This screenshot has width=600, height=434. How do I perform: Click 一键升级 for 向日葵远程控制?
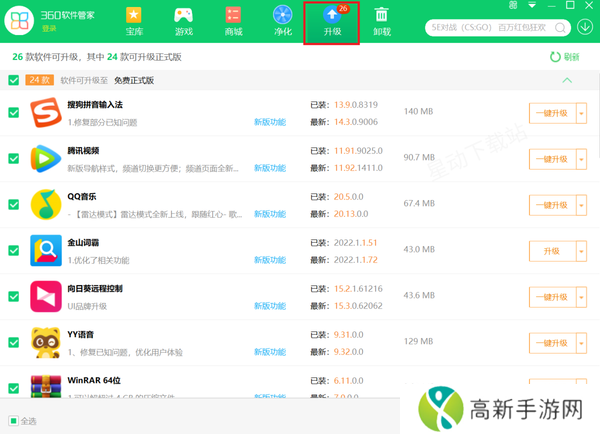click(x=553, y=297)
